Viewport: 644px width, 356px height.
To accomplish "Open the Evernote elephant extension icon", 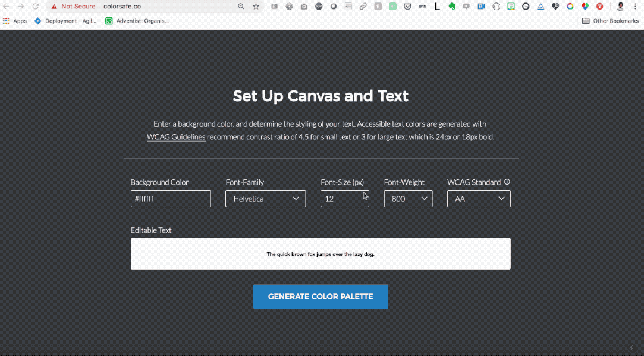I will pos(452,6).
